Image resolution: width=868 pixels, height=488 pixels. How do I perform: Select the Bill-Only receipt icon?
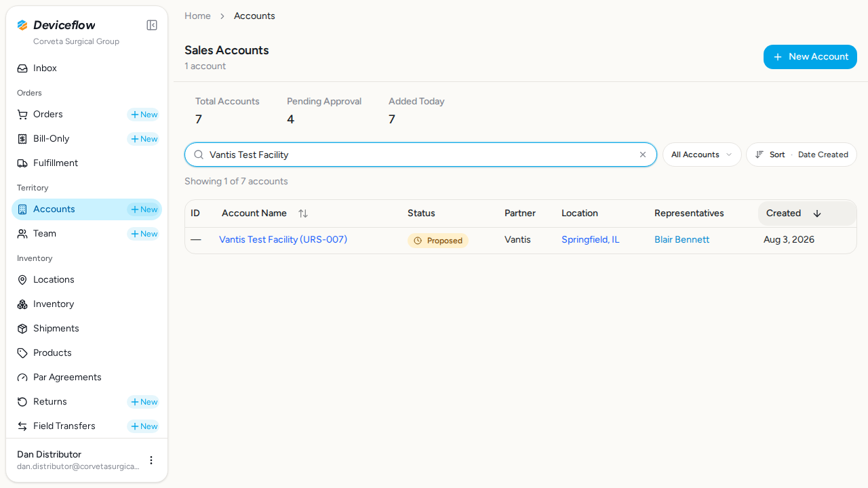[22, 139]
